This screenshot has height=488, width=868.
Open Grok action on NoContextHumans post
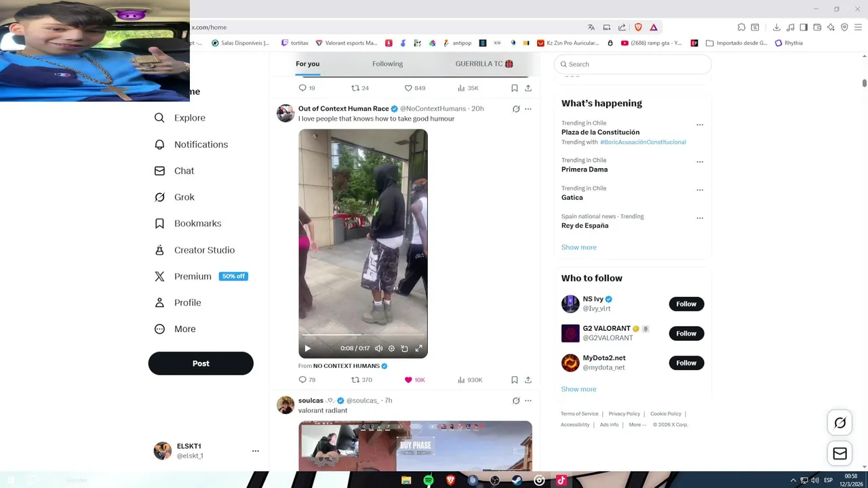(516, 108)
